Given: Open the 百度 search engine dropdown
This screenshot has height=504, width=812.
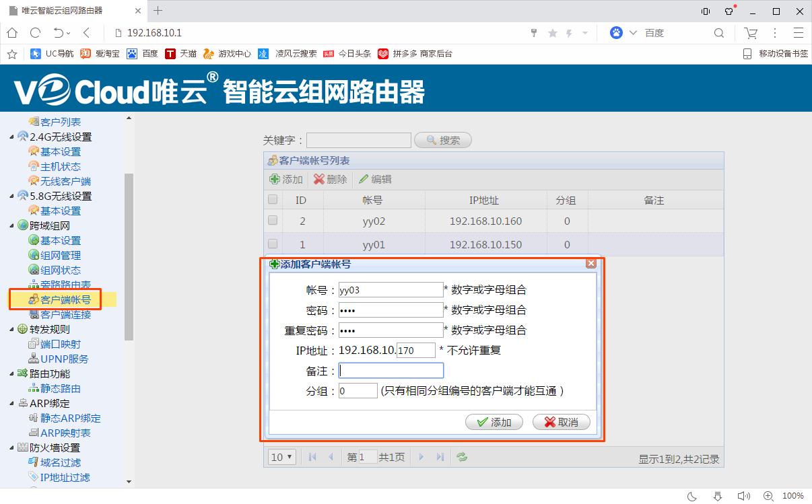Looking at the screenshot, I should pyautogui.click(x=634, y=32).
